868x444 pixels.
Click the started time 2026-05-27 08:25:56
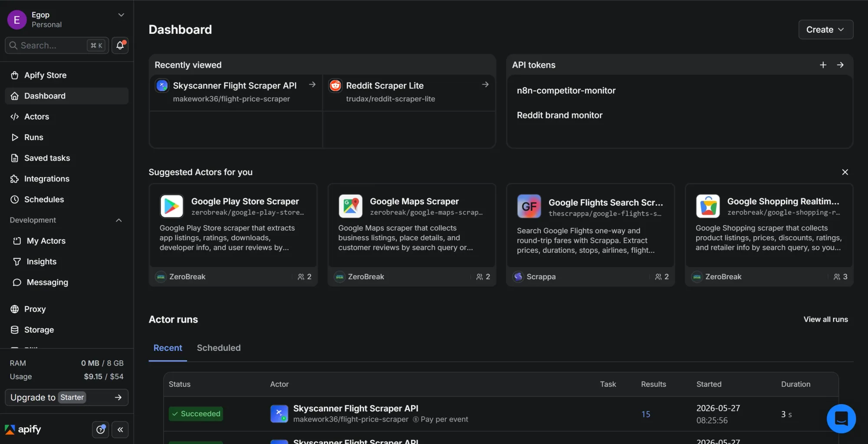point(718,415)
